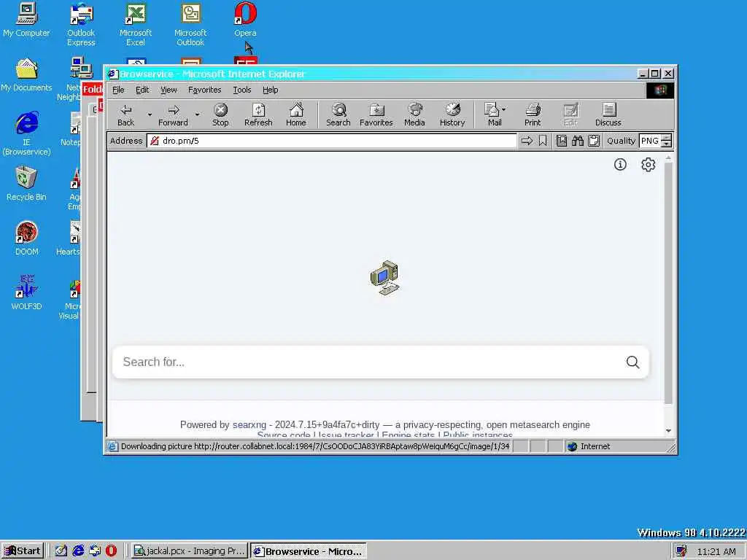
Task: Select the My Computer desktop icon
Action: (x=26, y=20)
